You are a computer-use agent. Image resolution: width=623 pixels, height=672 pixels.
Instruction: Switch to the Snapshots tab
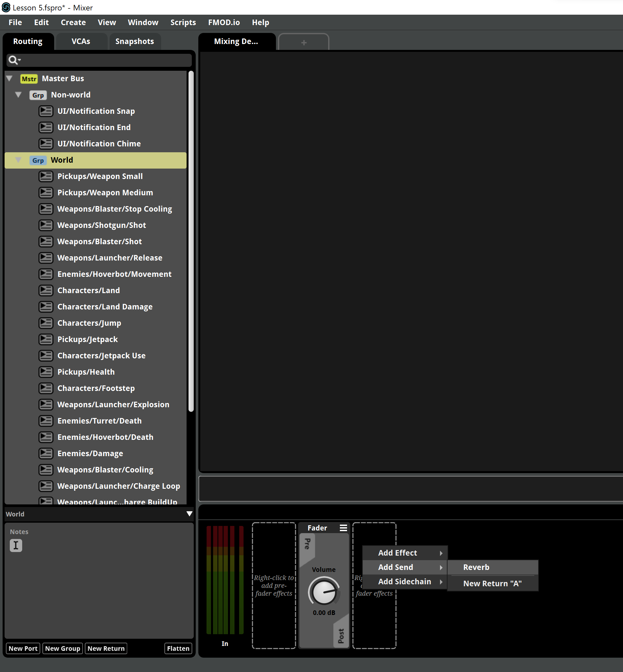pyautogui.click(x=134, y=41)
